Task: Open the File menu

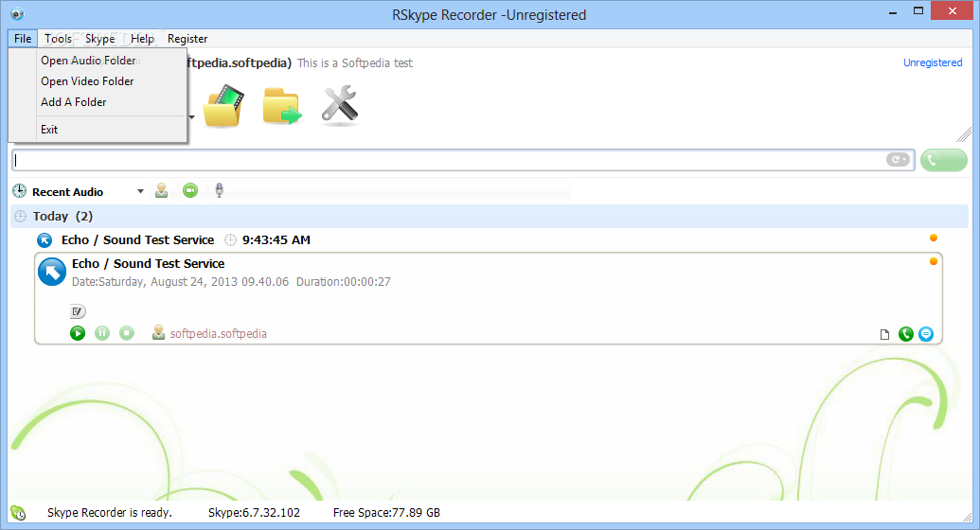Action: [23, 38]
